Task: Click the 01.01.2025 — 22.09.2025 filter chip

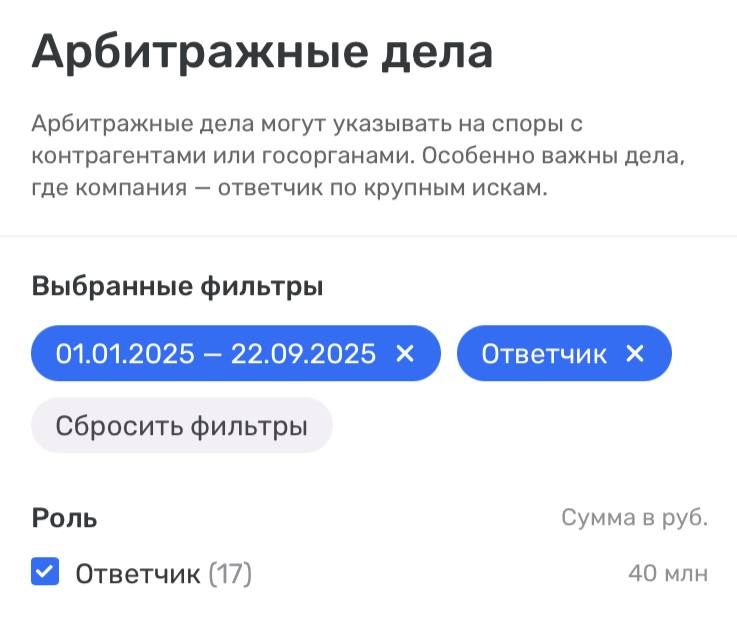Action: click(x=216, y=354)
